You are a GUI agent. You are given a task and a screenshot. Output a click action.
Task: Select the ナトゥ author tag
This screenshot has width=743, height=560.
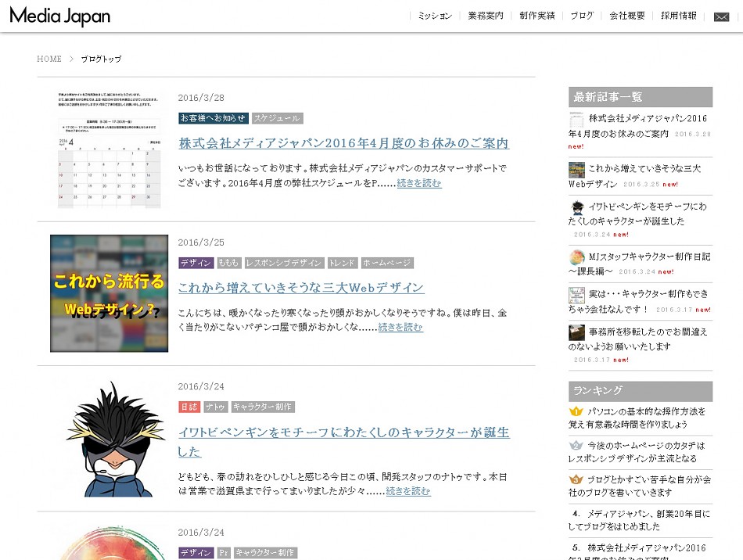(x=216, y=407)
